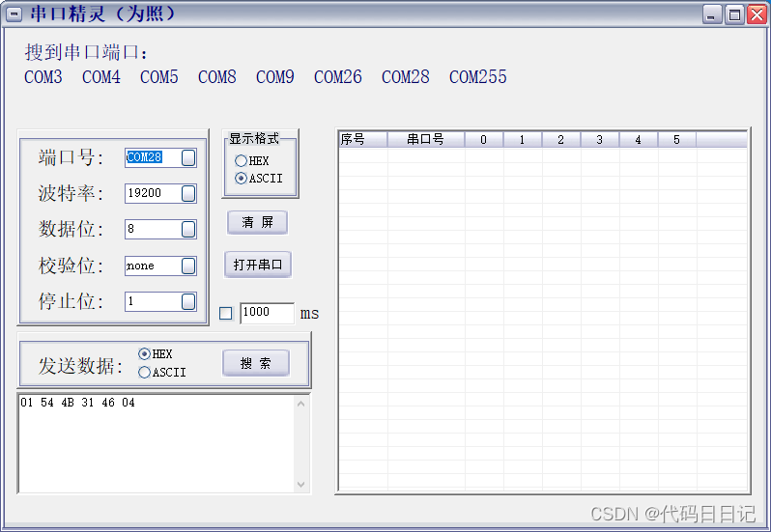Close the 串口精灵 window

coord(757,14)
